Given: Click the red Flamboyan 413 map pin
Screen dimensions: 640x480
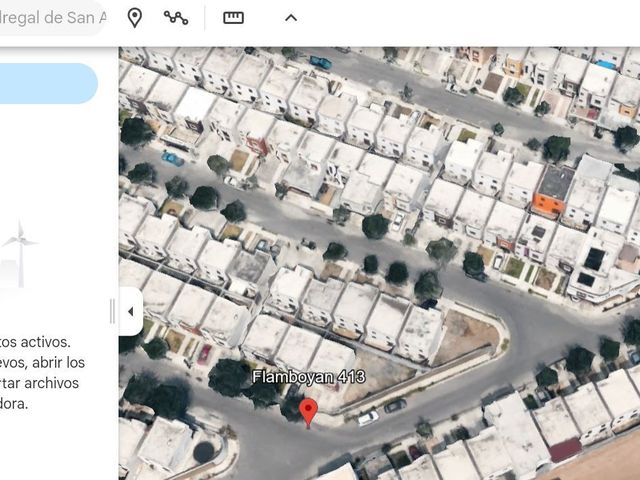Looking at the screenshot, I should (x=309, y=413).
